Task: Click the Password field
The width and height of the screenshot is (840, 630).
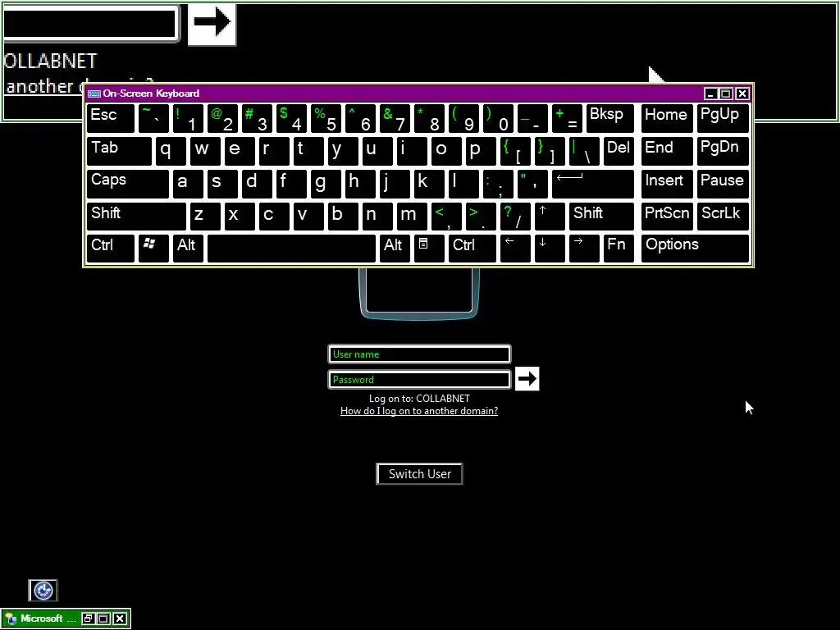Action: tap(419, 379)
